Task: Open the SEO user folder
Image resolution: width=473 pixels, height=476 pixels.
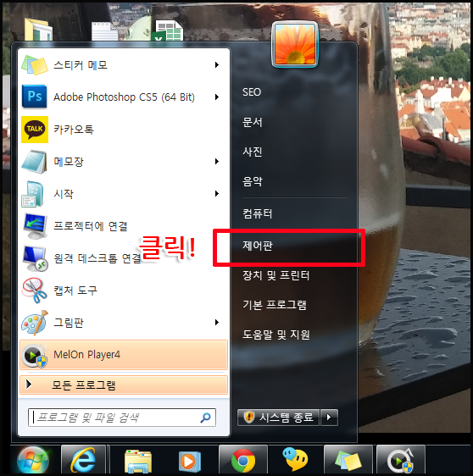Action: click(252, 92)
